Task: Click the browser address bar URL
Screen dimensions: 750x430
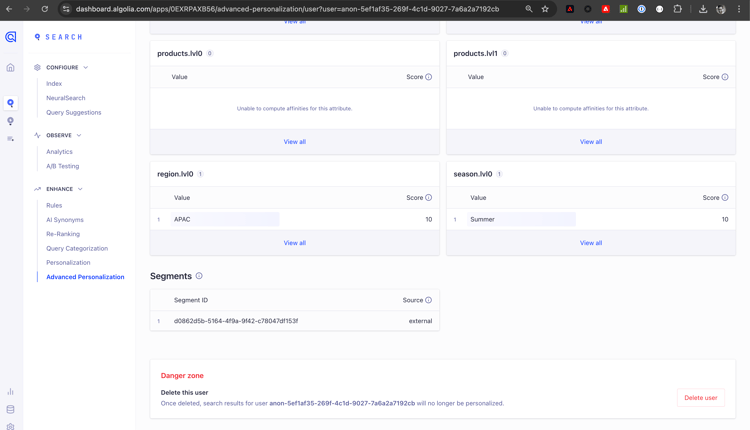Action: [x=290, y=9]
